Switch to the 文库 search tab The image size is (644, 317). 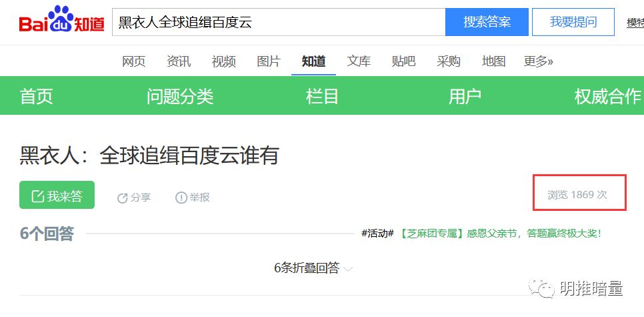pyautogui.click(x=359, y=61)
